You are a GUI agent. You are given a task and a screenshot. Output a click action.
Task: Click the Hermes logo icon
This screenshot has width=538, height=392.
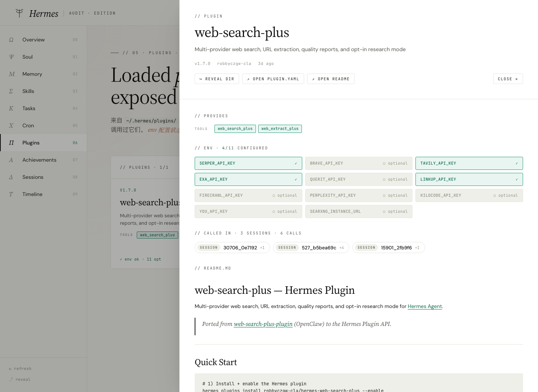point(19,13)
